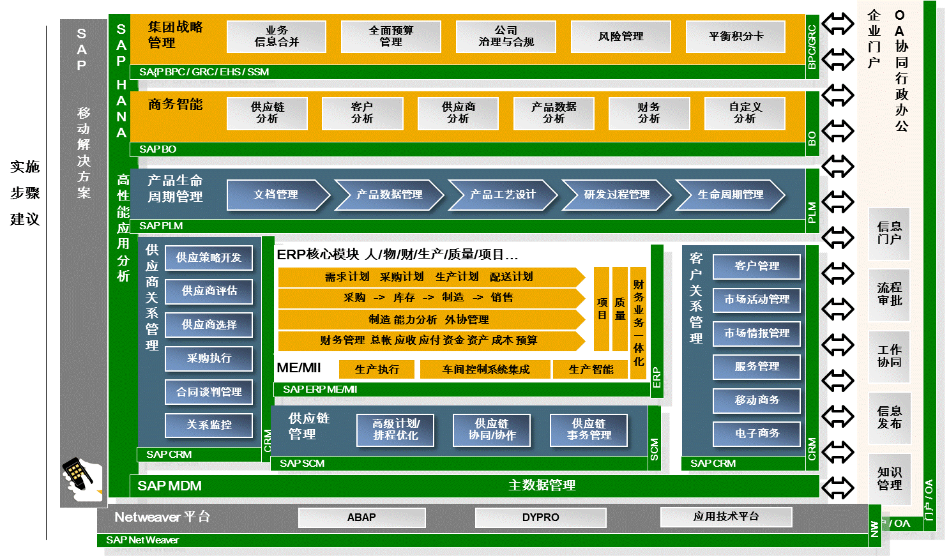949x560 pixels.
Task: Select the 供应商评估 box
Action: click(x=209, y=291)
